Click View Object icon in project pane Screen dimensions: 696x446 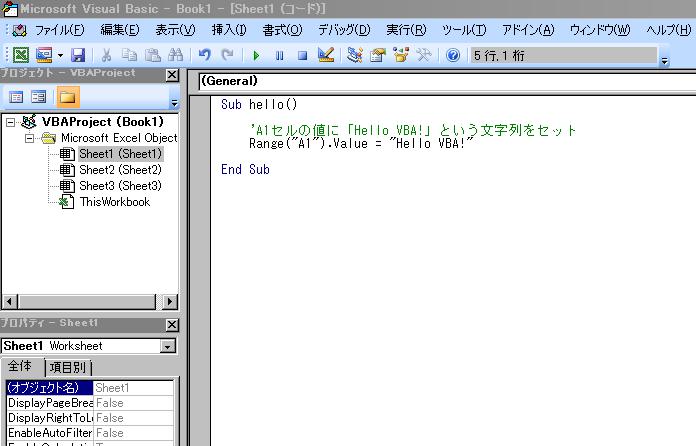click(x=39, y=97)
